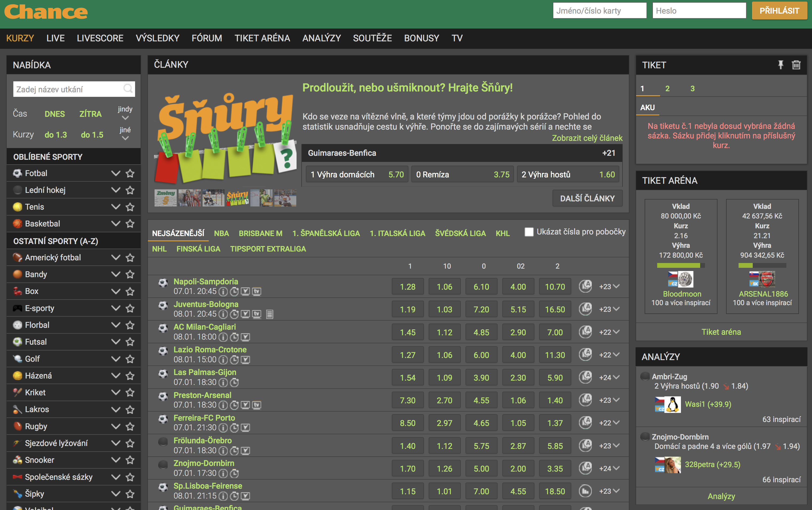Click stopwatch icon in Lazio Roma-Crotone row

234,360
